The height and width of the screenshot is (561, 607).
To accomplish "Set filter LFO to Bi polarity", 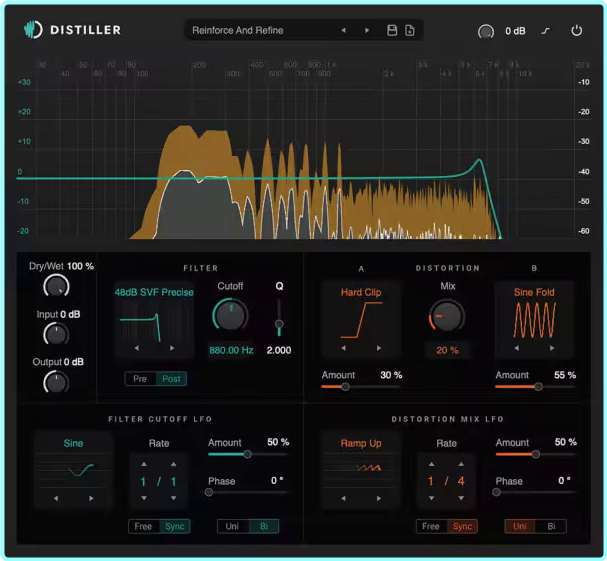I will [x=264, y=527].
